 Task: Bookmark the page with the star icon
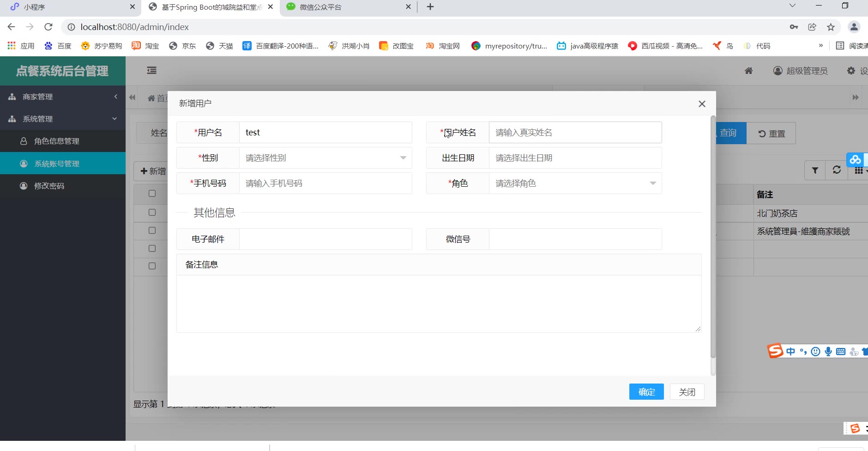tap(831, 27)
